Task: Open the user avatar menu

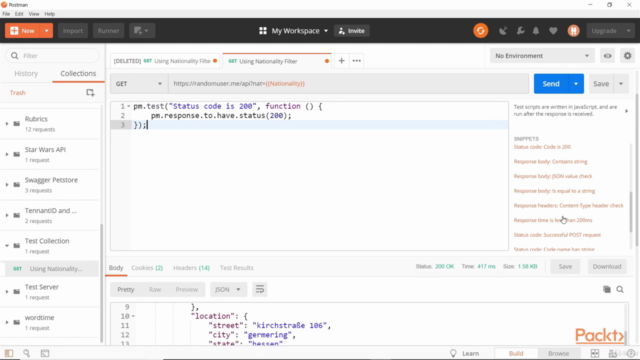Action: pyautogui.click(x=573, y=31)
